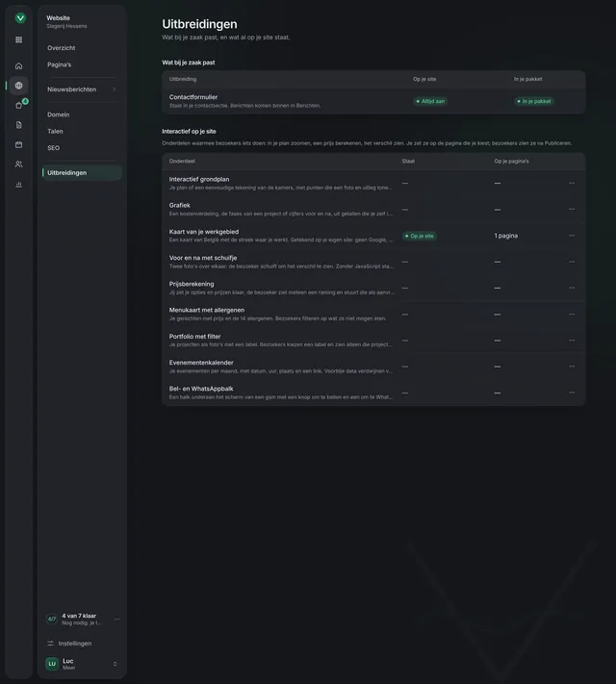Open the people icon in rail
This screenshot has height=684, width=616.
tap(19, 165)
